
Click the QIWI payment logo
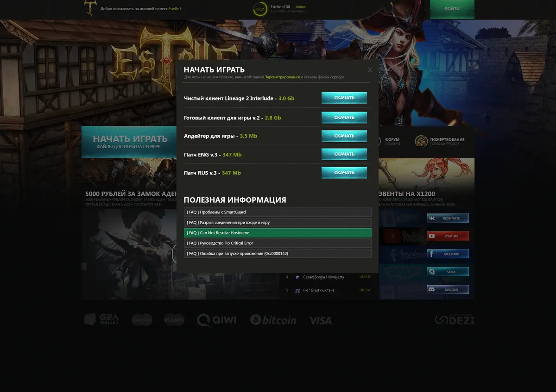[x=216, y=320]
